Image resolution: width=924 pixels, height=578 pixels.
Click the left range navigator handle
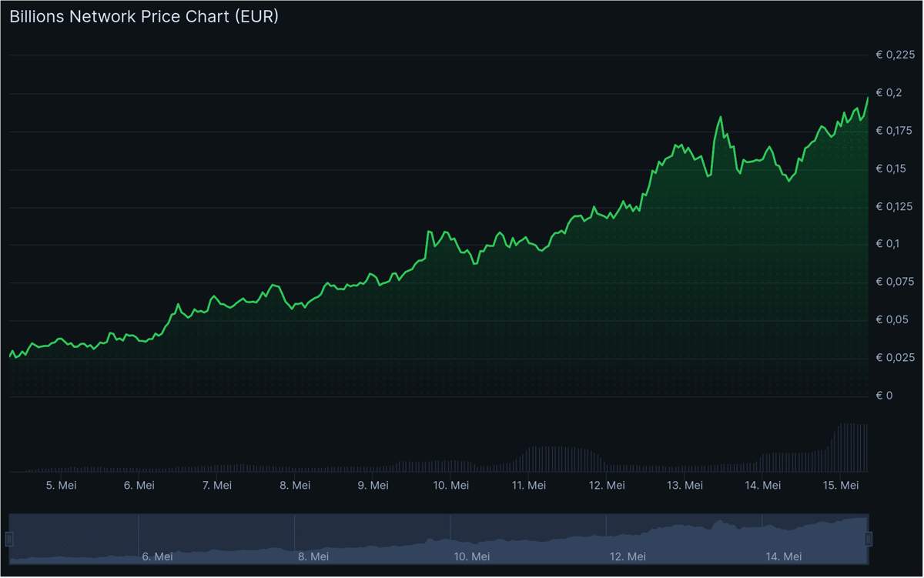pos(9,538)
